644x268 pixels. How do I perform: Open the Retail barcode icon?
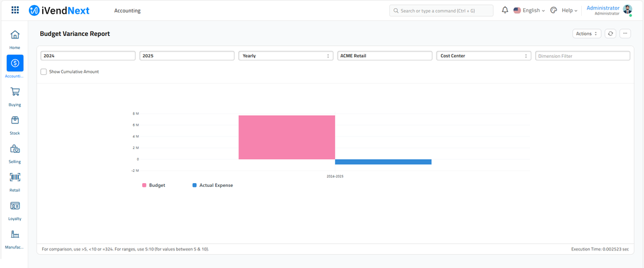pos(15,177)
